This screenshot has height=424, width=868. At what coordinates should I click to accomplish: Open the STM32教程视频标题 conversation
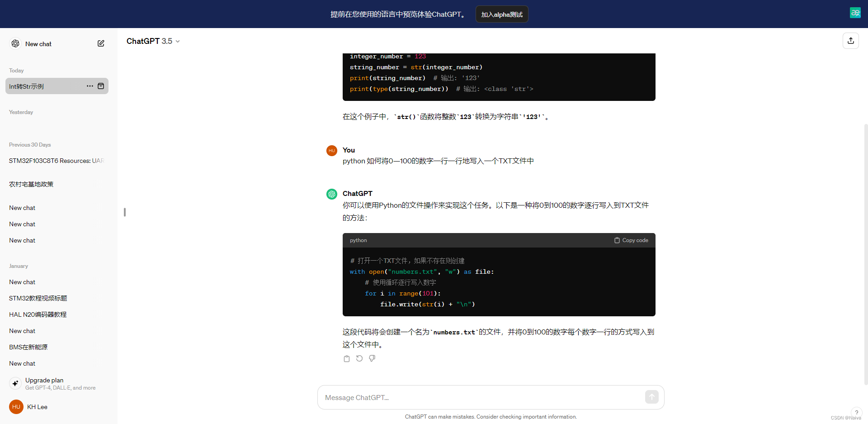pyautogui.click(x=57, y=298)
